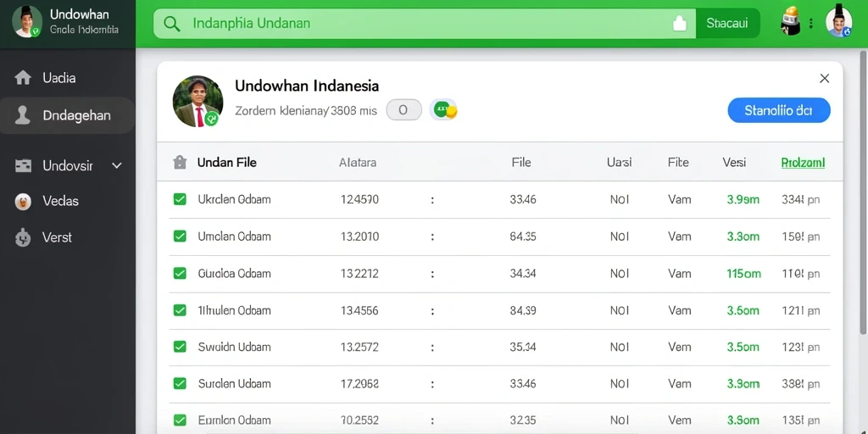Screen dimensions: 868x434
Task: Click the Fite column header
Action: (678, 163)
